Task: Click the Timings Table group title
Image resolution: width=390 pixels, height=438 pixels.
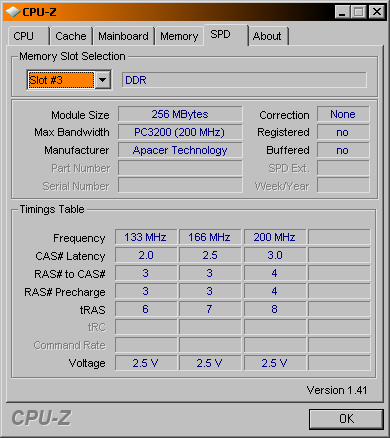Action: (52, 209)
